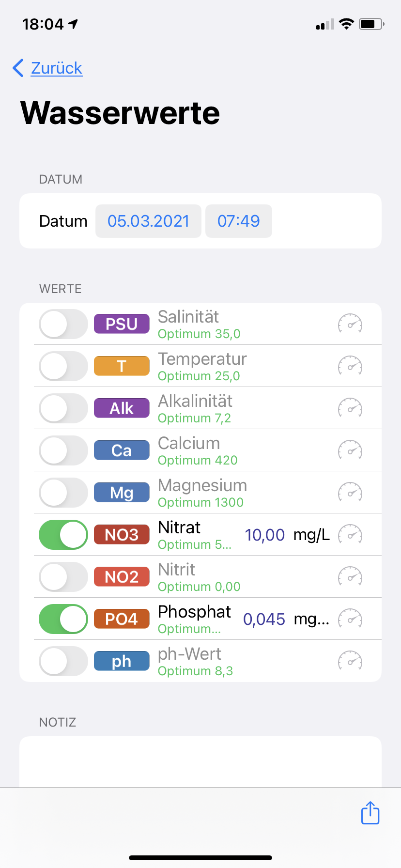The width and height of the screenshot is (401, 868).
Task: Tap the gauge icon for Temperatur
Action: (x=350, y=366)
